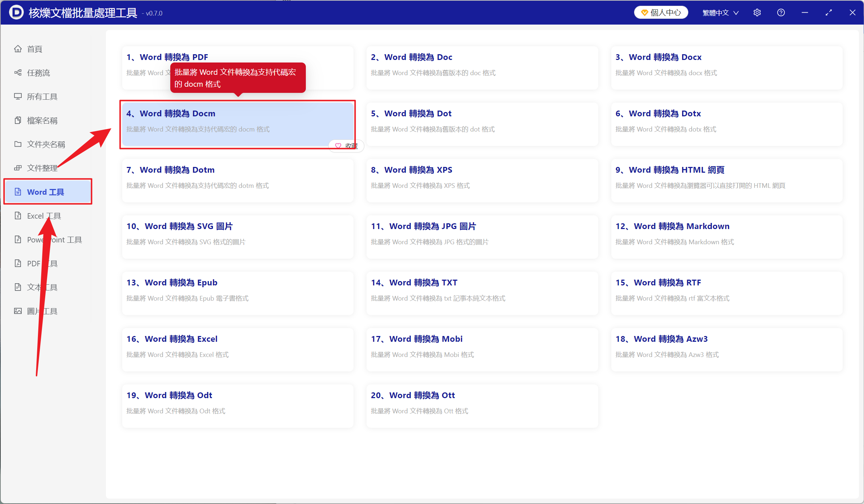Click the Word document icon in sidebar
The image size is (864, 504).
pos(18,192)
